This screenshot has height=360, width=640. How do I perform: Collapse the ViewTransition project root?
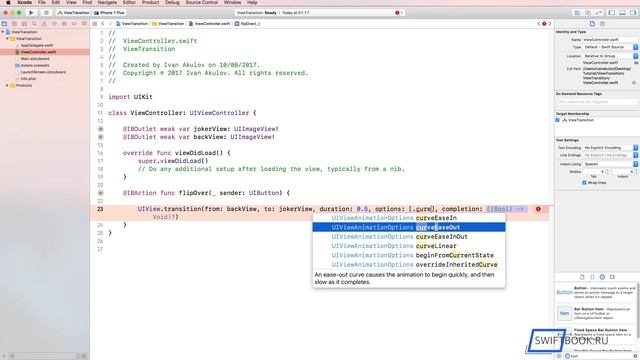pyautogui.click(x=3, y=32)
